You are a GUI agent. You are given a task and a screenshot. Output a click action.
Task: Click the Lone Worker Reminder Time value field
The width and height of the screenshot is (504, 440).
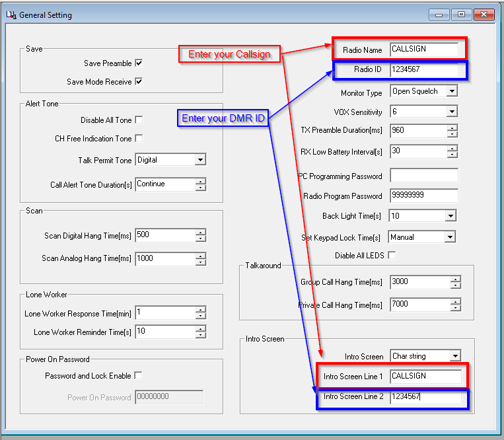[x=165, y=332]
